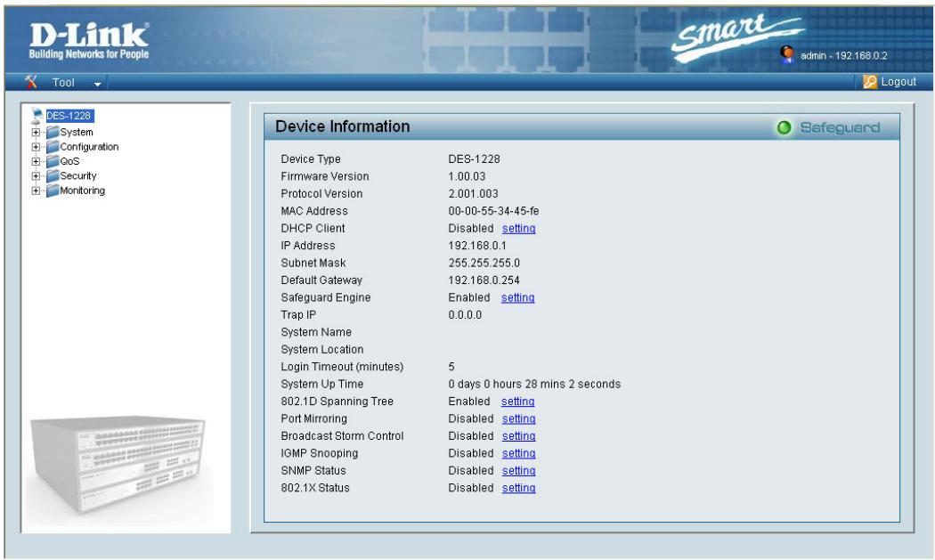The height and width of the screenshot is (560, 935).
Task: Click the Configuration folder icon
Action: 53,147
